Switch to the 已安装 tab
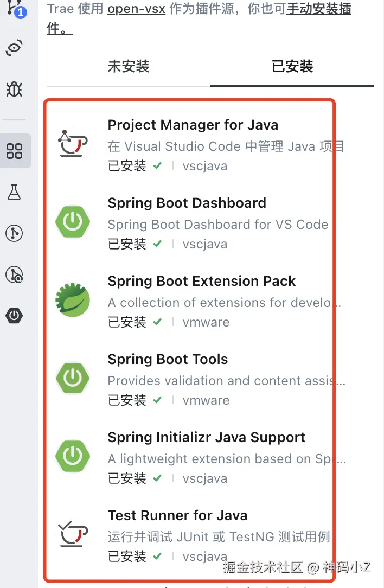Image resolution: width=384 pixels, height=588 pixels. pyautogui.click(x=292, y=67)
